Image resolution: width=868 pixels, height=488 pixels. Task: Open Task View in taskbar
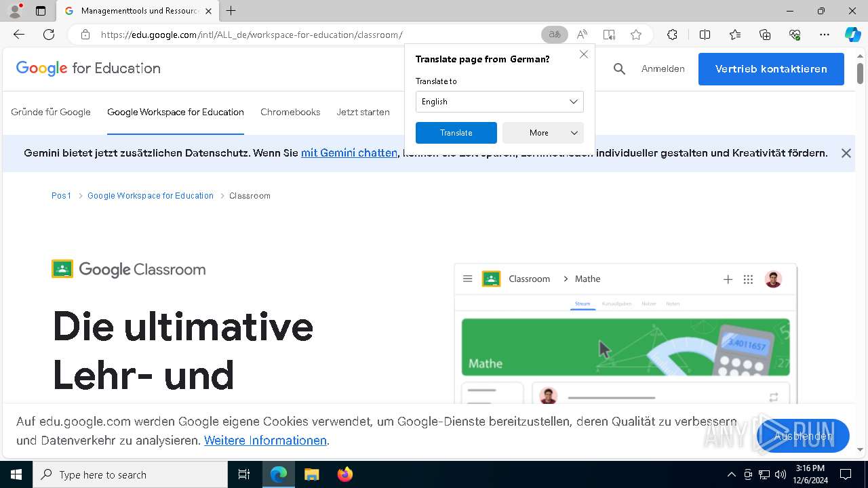click(x=244, y=474)
